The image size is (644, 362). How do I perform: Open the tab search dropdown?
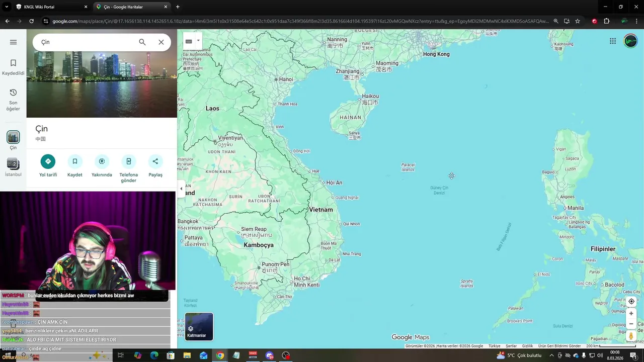(7, 7)
